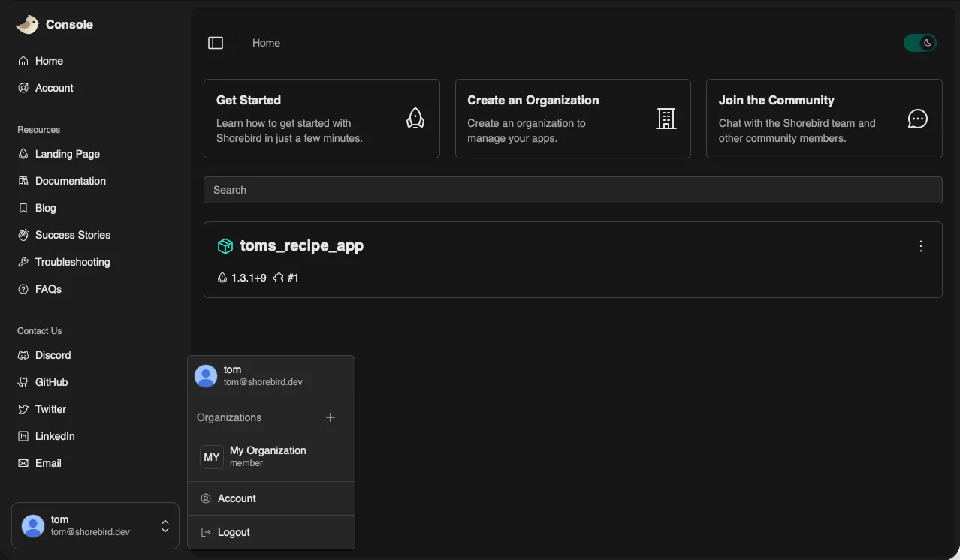Open the Documentation icon link
Viewport: 960px width, 560px height.
23,181
